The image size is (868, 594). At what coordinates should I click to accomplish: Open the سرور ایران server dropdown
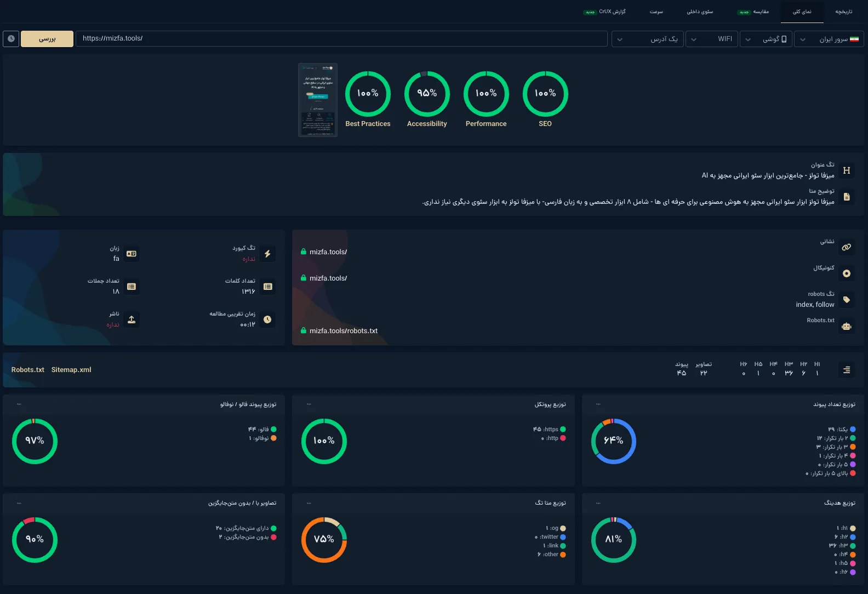829,39
